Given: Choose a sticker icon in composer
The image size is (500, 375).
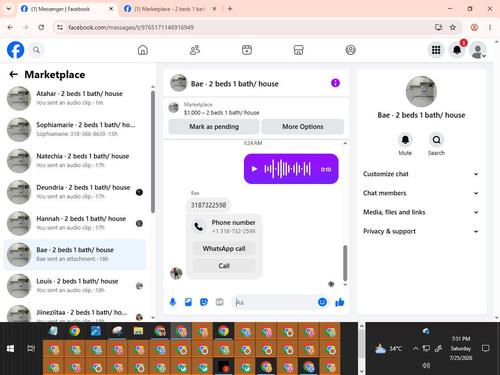Looking at the screenshot, I should tap(204, 302).
